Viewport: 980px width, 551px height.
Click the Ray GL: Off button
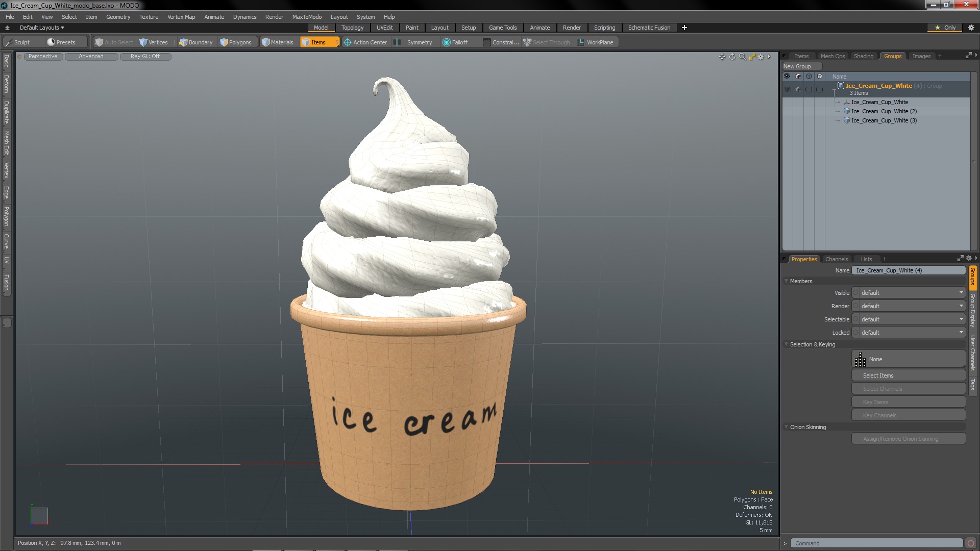click(x=145, y=57)
